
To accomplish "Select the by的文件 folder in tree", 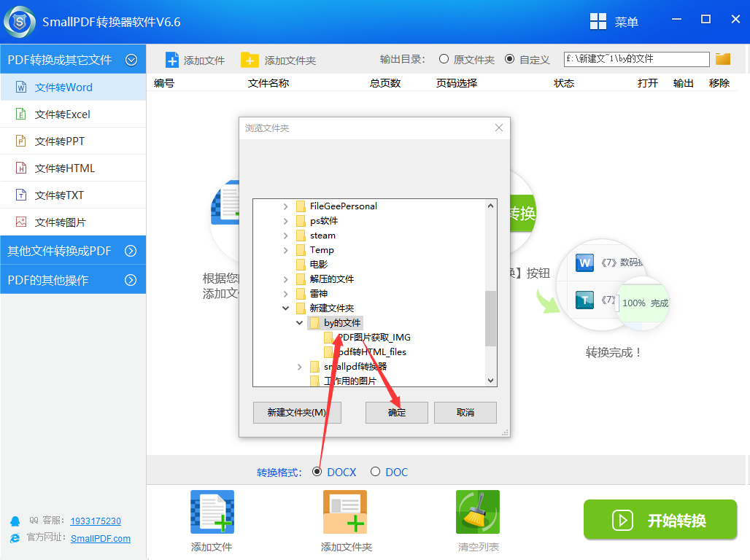I will [x=341, y=323].
